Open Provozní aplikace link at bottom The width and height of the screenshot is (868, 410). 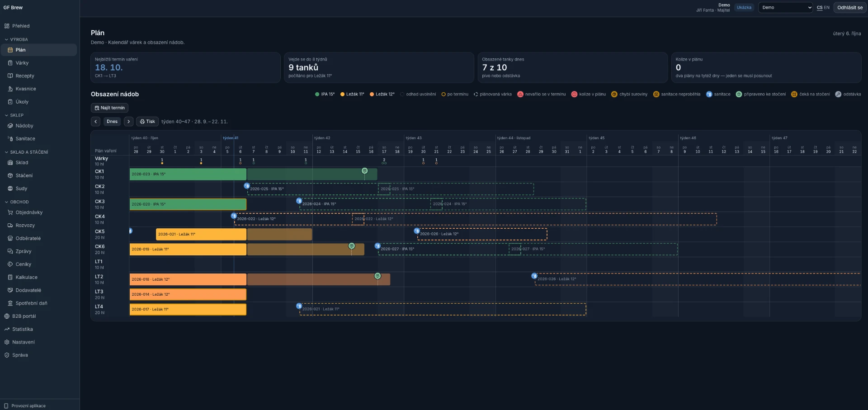28,406
